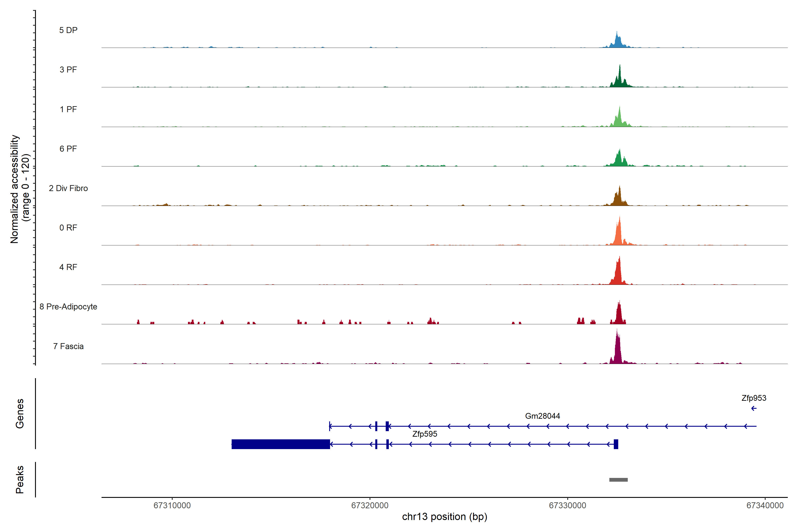Click the 5 DP track label
The height and width of the screenshot is (532, 798).
68,30
